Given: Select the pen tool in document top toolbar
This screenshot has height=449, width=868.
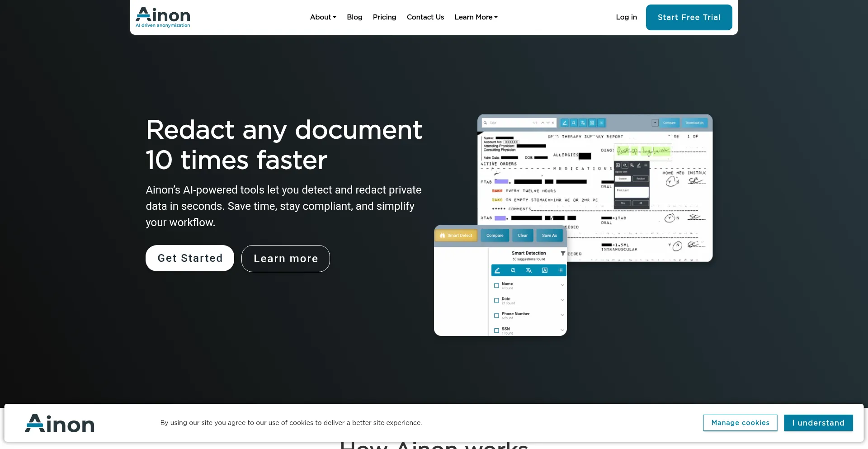Looking at the screenshot, I should click(x=565, y=123).
